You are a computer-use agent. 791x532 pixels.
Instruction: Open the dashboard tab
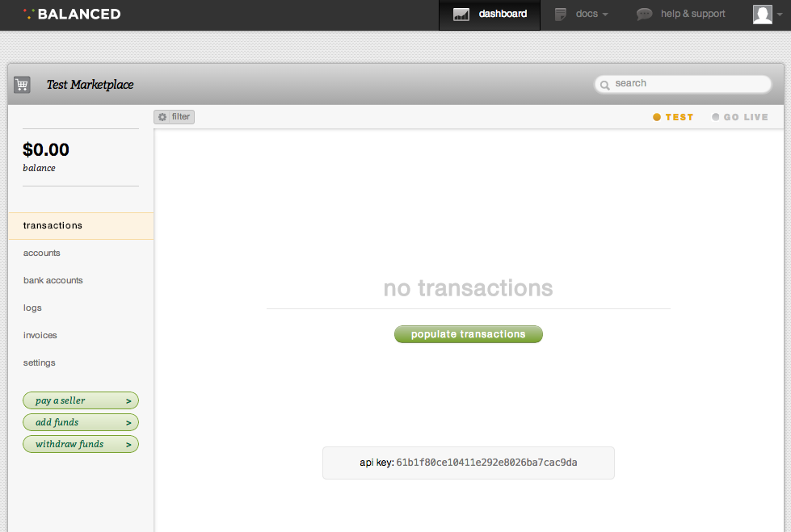point(490,15)
